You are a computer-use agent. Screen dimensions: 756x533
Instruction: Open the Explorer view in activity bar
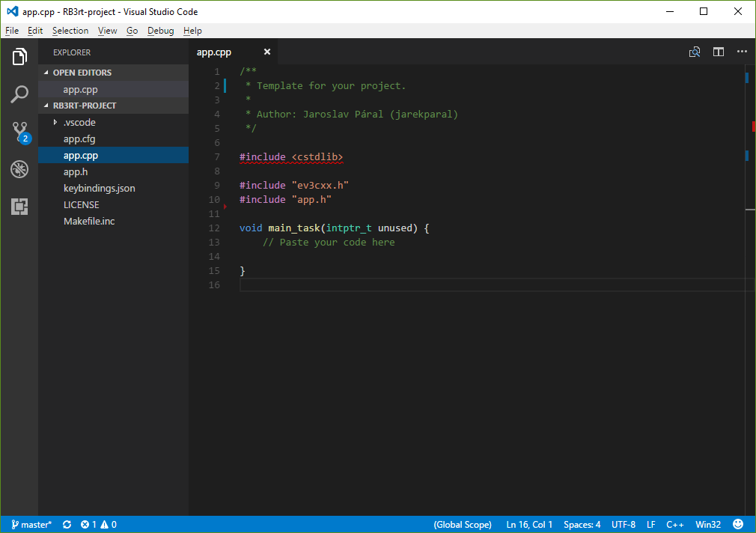(19, 56)
